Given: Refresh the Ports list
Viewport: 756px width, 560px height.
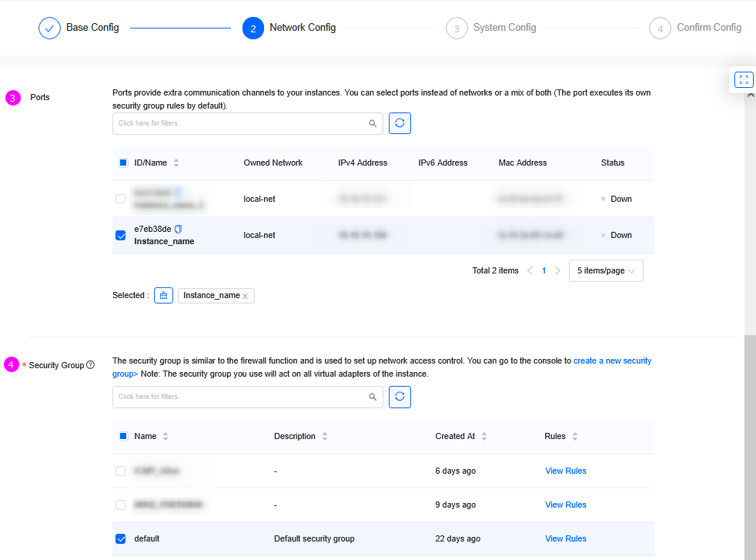Looking at the screenshot, I should coord(400,123).
